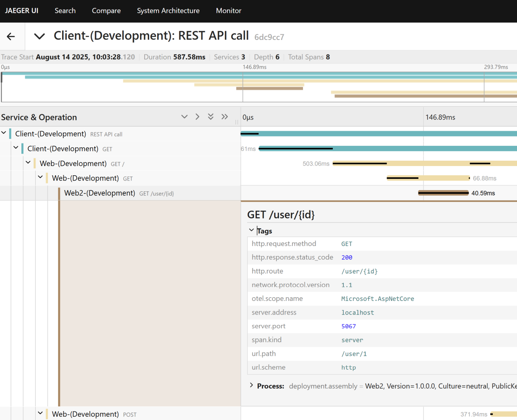Screen dimensions: 517x420
Task: Click the back arrow icon
Action: pyautogui.click(x=11, y=36)
